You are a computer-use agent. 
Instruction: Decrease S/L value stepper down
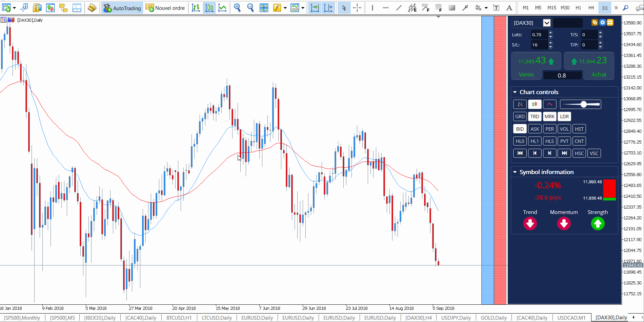[x=550, y=47]
